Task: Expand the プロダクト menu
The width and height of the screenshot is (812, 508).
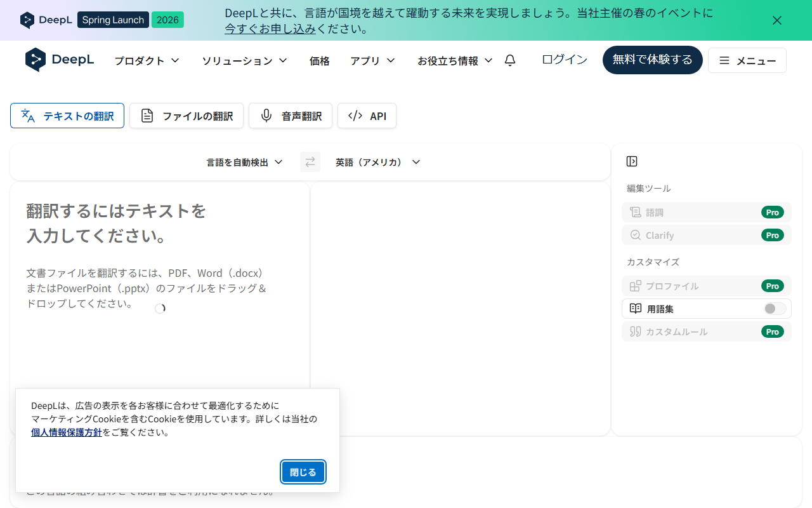Action: tap(147, 60)
